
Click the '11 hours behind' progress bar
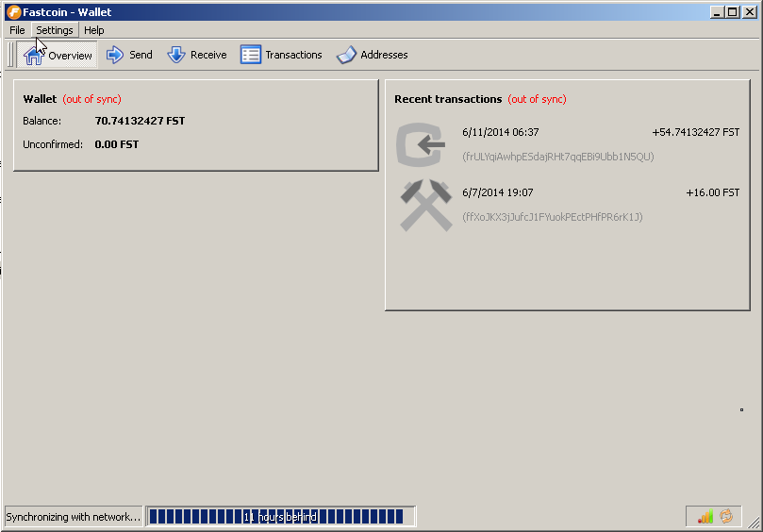pos(281,516)
